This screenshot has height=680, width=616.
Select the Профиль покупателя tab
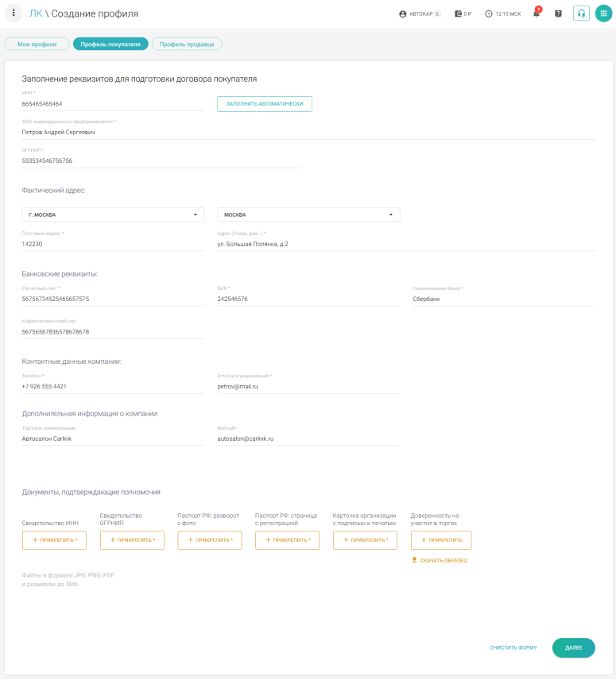(x=110, y=44)
